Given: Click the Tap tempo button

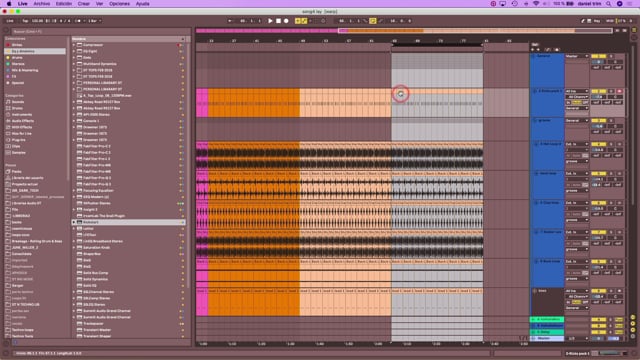Looking at the screenshot, I should (25, 21).
